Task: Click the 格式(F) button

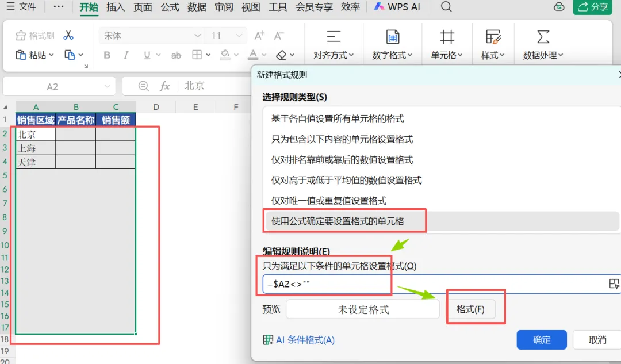Action: click(470, 309)
